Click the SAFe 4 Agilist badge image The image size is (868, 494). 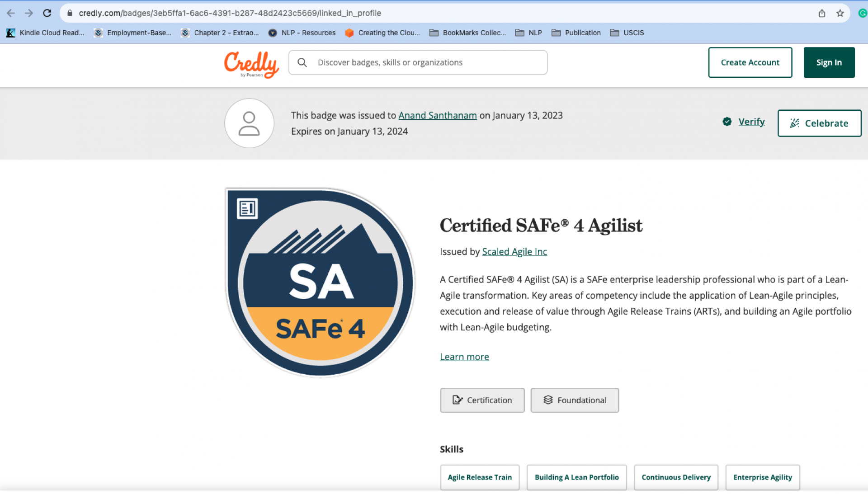pos(320,282)
